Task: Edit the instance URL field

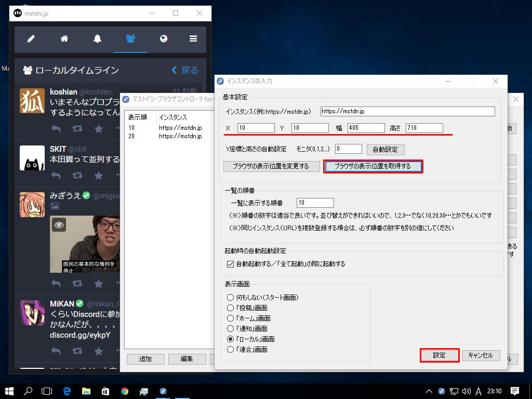Action: pos(407,111)
